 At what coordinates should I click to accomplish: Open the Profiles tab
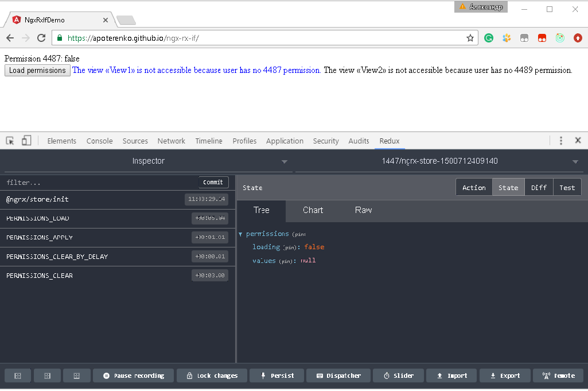click(x=244, y=141)
